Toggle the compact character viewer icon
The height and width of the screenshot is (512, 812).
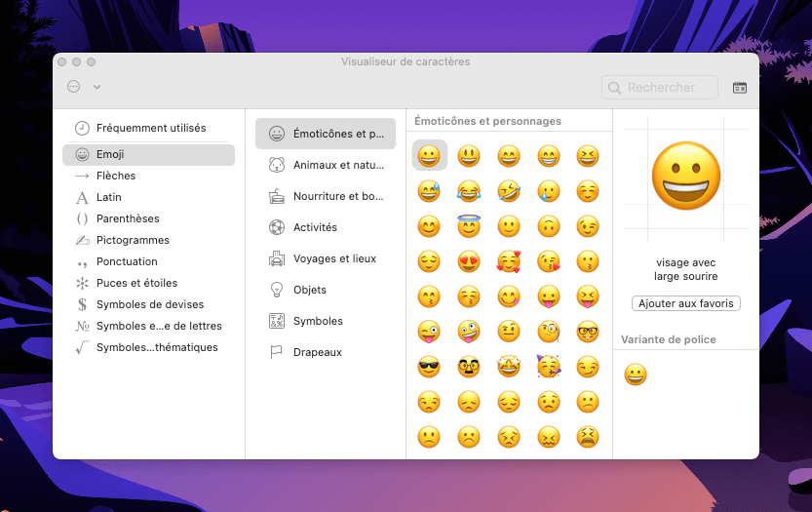(x=740, y=88)
